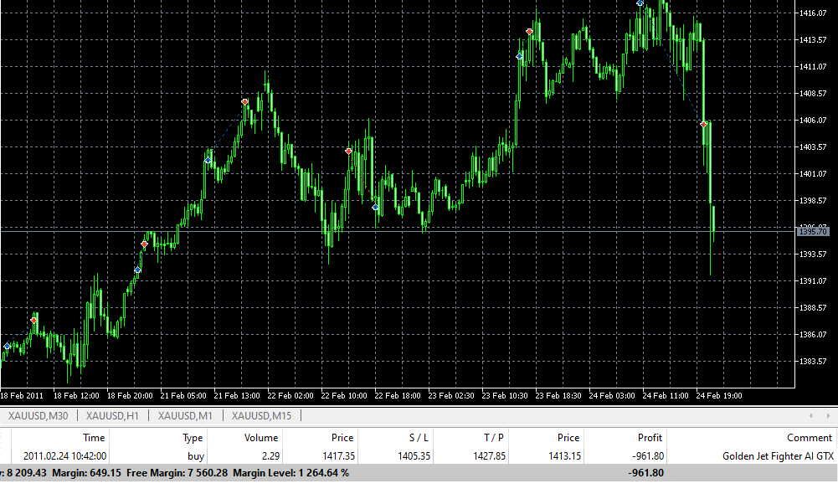Sort trades by the Profit column header
The height and width of the screenshot is (504, 838).
(649, 437)
